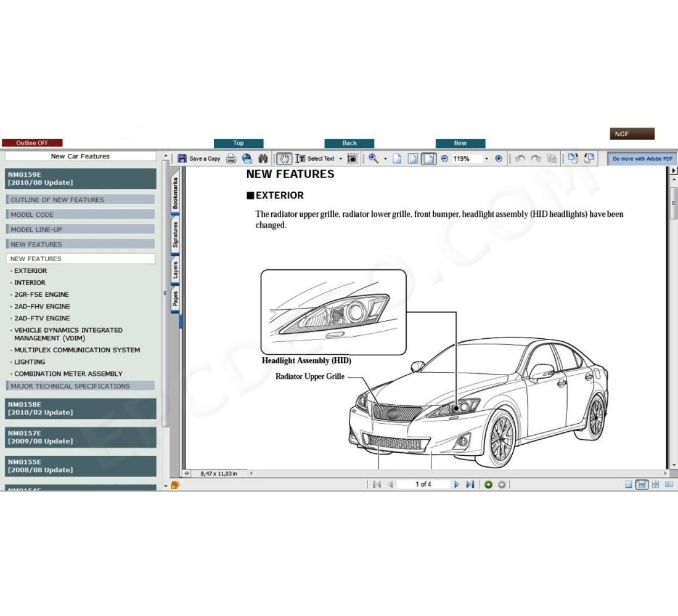The image size is (678, 616).
Task: Activate the Select Text tool
Action: 315,159
